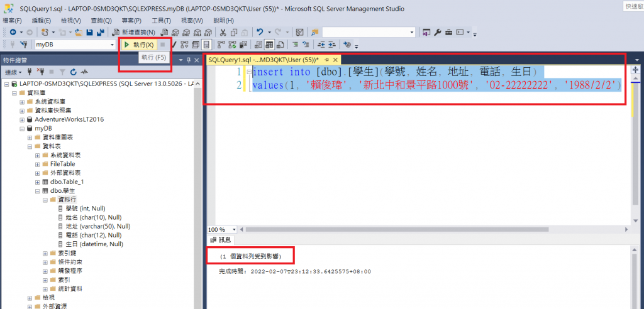The image size is (644, 309).
Task: Toggle IntelliSense enabled icon
Action: 206,45
